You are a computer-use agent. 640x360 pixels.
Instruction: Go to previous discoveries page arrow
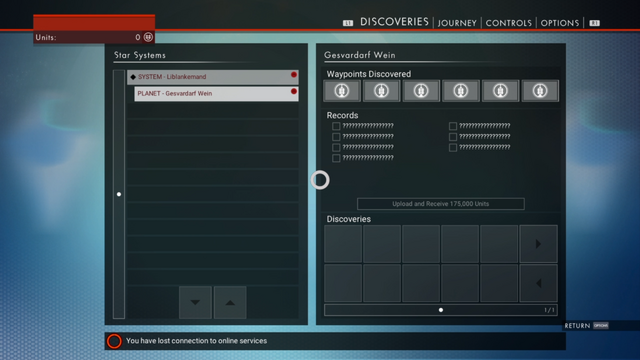coord(538,283)
